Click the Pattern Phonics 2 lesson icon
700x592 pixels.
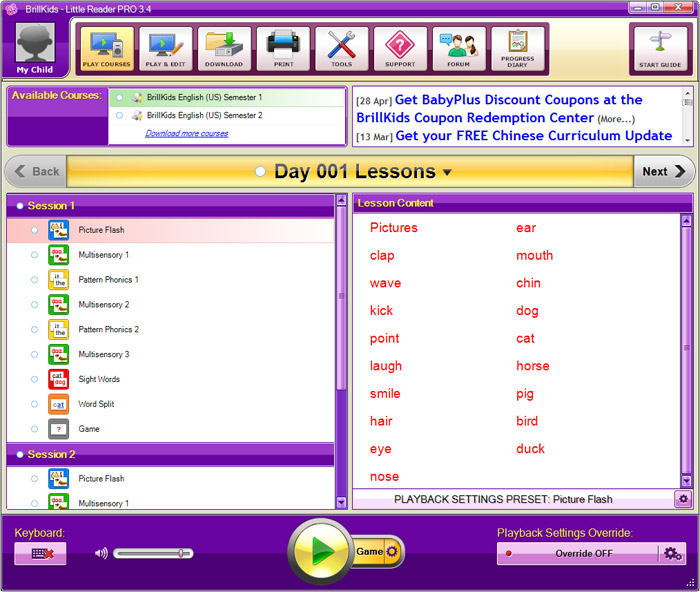(58, 329)
